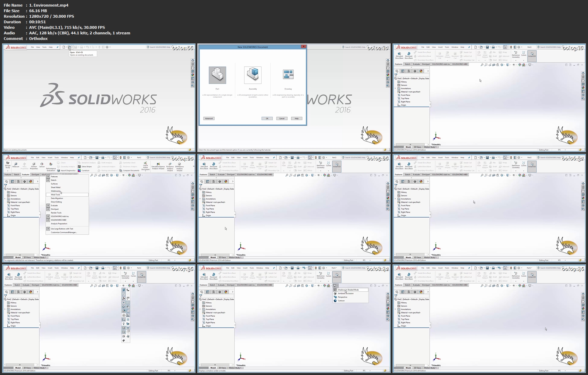This screenshot has height=375, width=588.
Task: Choose Weldments in the 00:04:20 context menu
Action: point(67,191)
